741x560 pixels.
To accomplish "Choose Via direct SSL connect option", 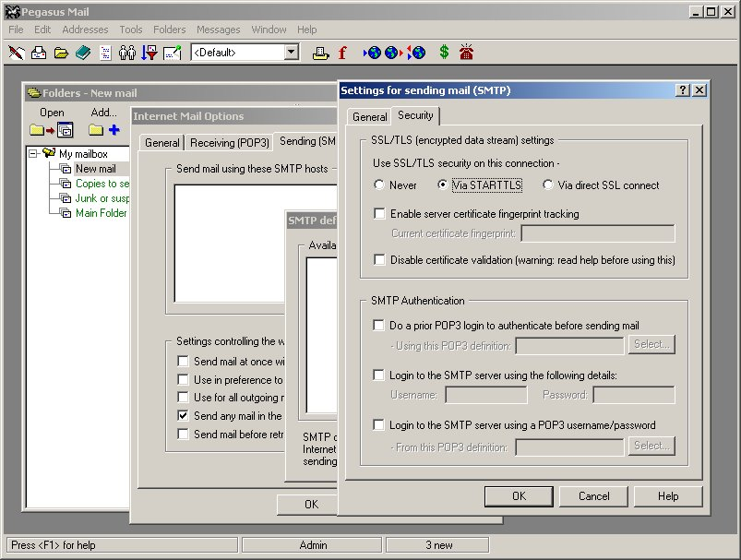I will point(548,185).
